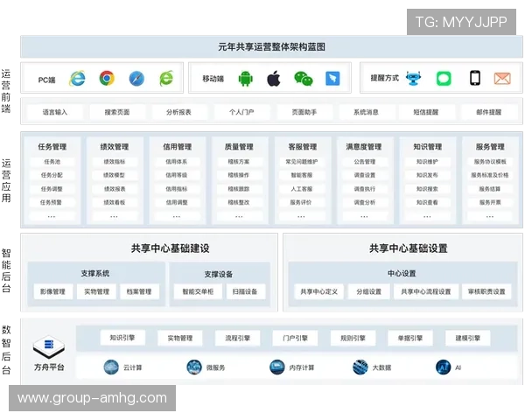Click the 流程引擎 box
Screen dimensions: 525x420
pyautogui.click(x=237, y=338)
